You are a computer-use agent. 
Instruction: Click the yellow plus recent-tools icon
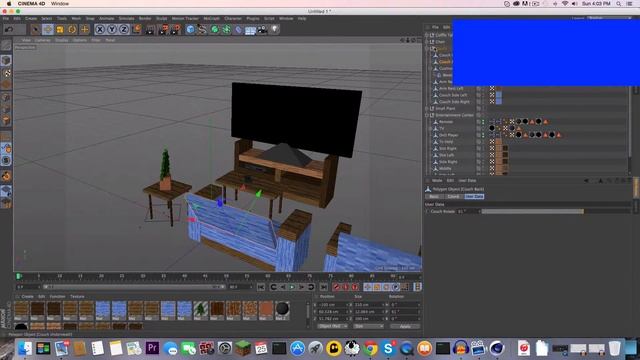coord(84,29)
